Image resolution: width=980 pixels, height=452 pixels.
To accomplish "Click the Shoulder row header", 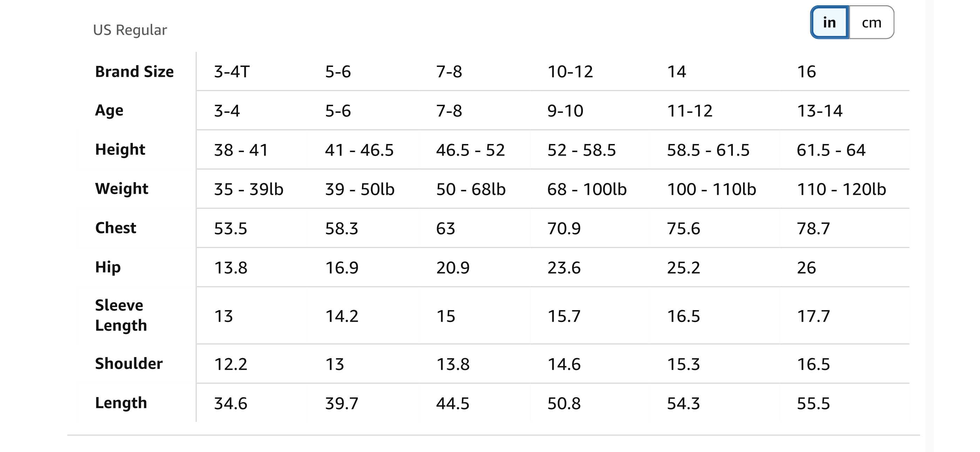I will 129,364.
